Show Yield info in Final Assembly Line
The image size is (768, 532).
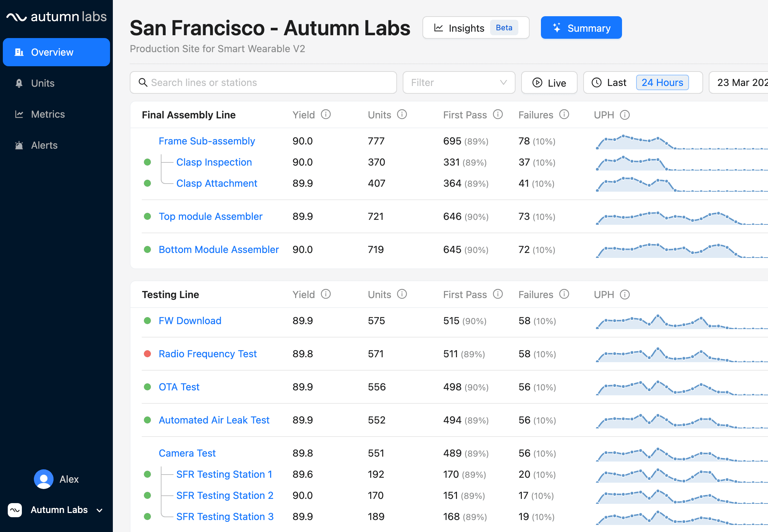coord(326,115)
